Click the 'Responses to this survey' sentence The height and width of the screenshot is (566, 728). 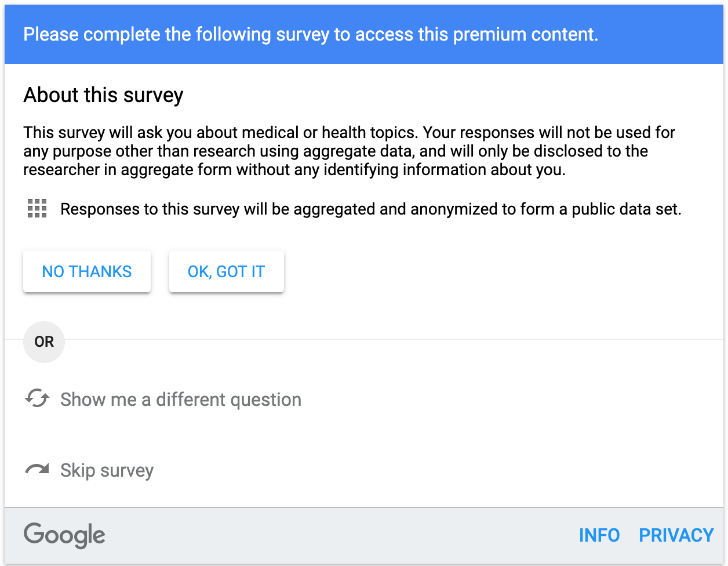(371, 209)
